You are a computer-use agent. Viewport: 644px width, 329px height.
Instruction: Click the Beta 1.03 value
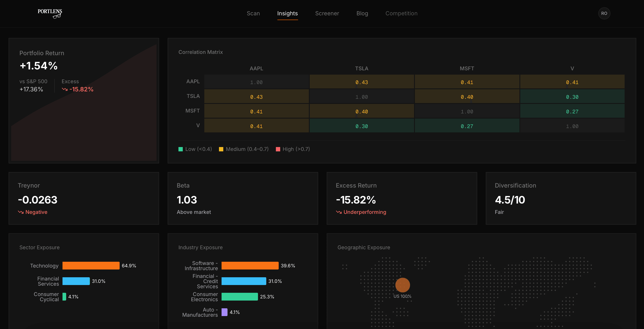[x=187, y=200]
